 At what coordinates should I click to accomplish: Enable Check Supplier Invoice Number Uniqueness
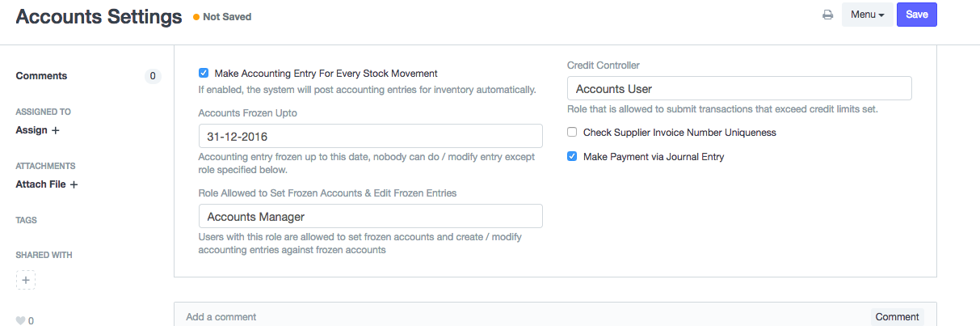(x=572, y=132)
